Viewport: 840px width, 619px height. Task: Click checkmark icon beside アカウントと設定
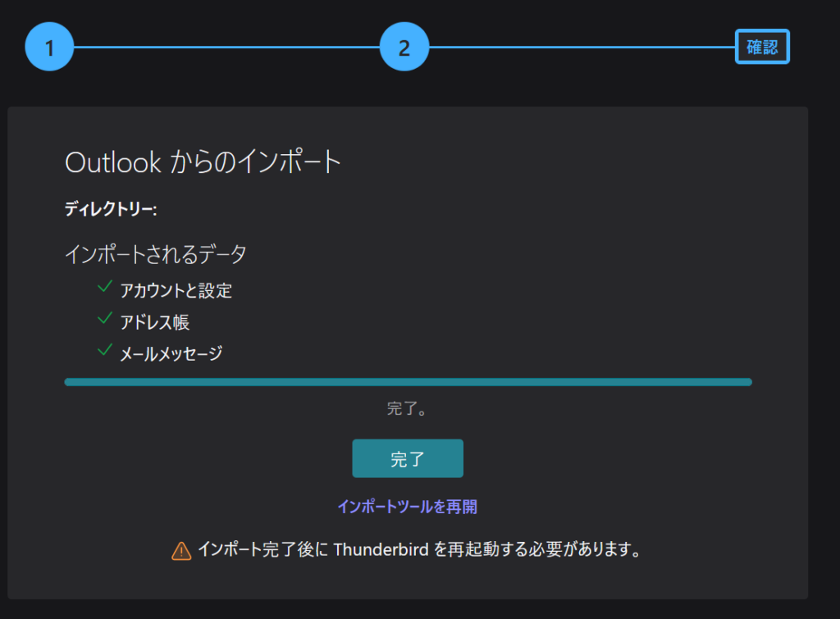click(x=104, y=287)
